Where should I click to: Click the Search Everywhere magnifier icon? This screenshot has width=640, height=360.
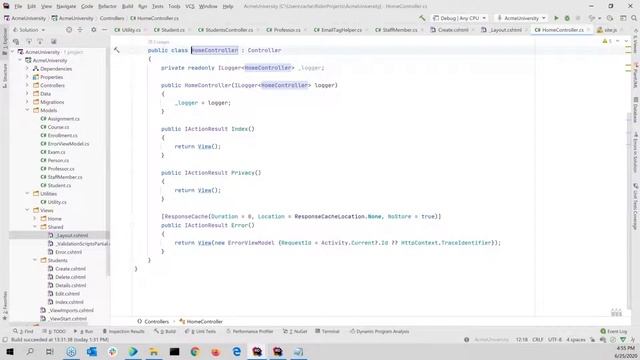pyautogui.click(x=634, y=18)
